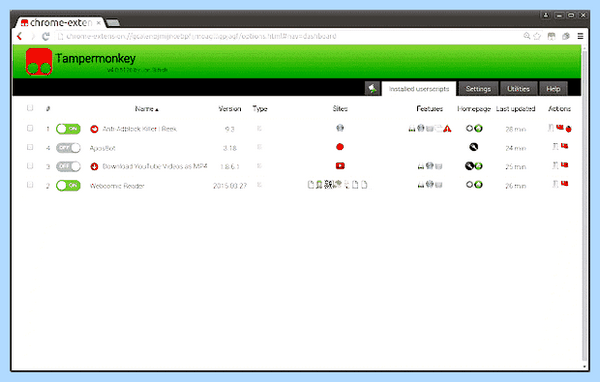600x382 pixels.
Task: Open the new userscript tab with the plus icon
Action: coord(373,89)
